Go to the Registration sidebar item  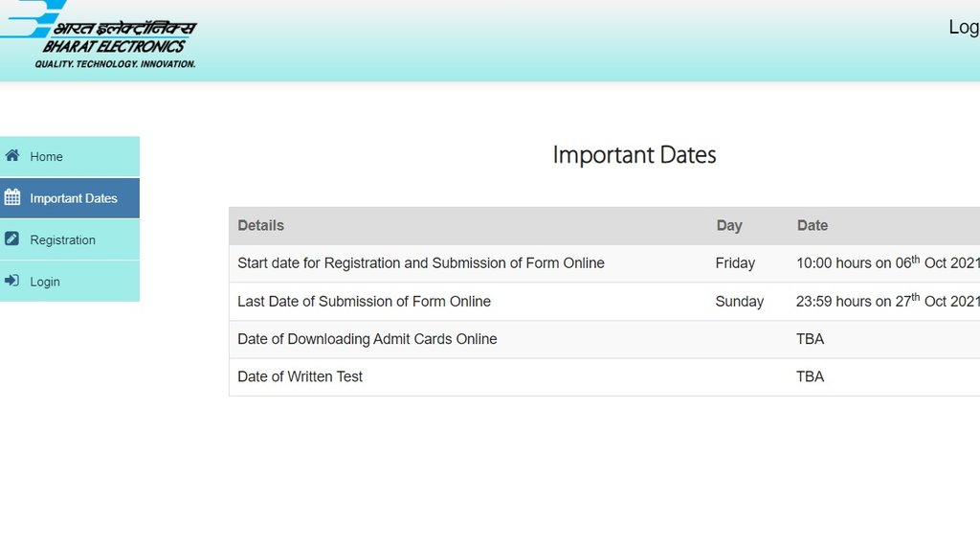point(63,240)
